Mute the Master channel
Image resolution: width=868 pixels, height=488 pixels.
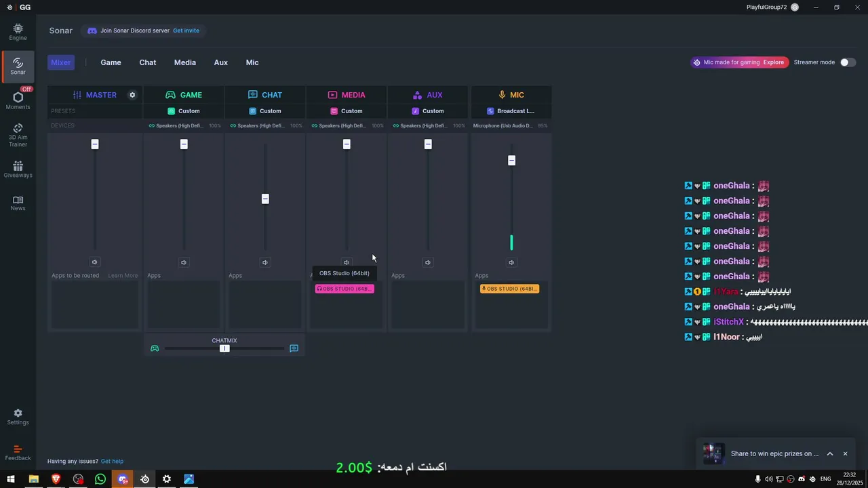[95, 262]
